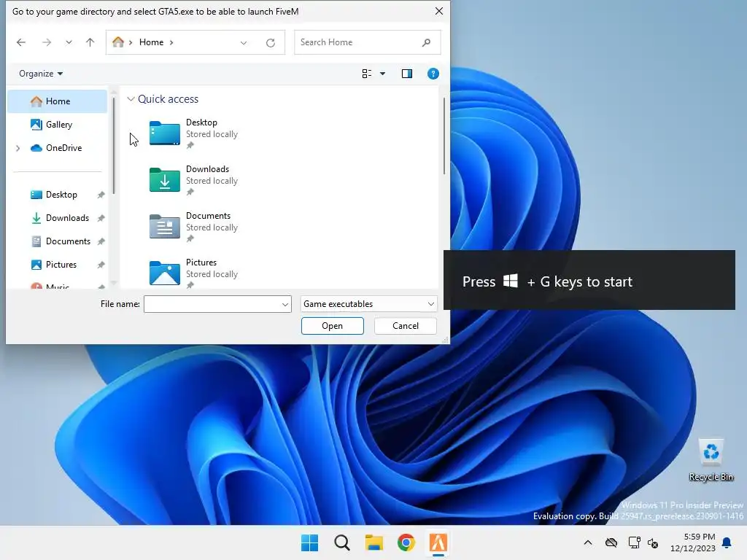Select the Documents folder icon in Quick access
This screenshot has width=747, height=560.
(164, 226)
